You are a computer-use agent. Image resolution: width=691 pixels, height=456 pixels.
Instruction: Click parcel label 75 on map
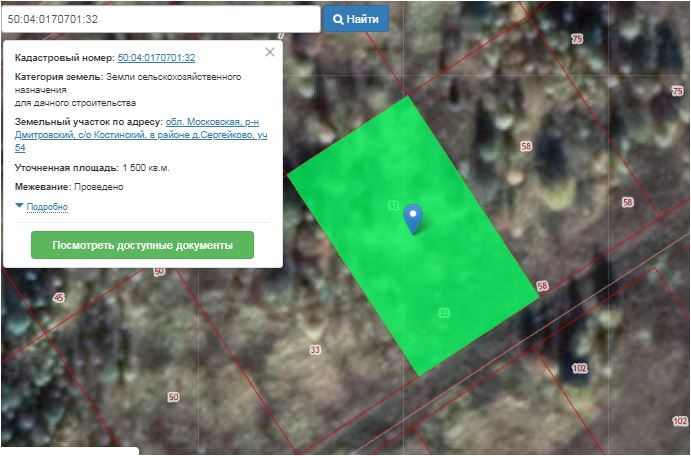tap(576, 38)
